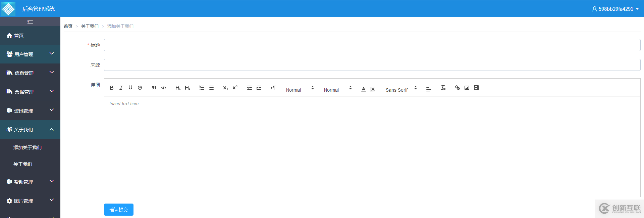Insert a code block via code icon
644x218 pixels.
(164, 88)
